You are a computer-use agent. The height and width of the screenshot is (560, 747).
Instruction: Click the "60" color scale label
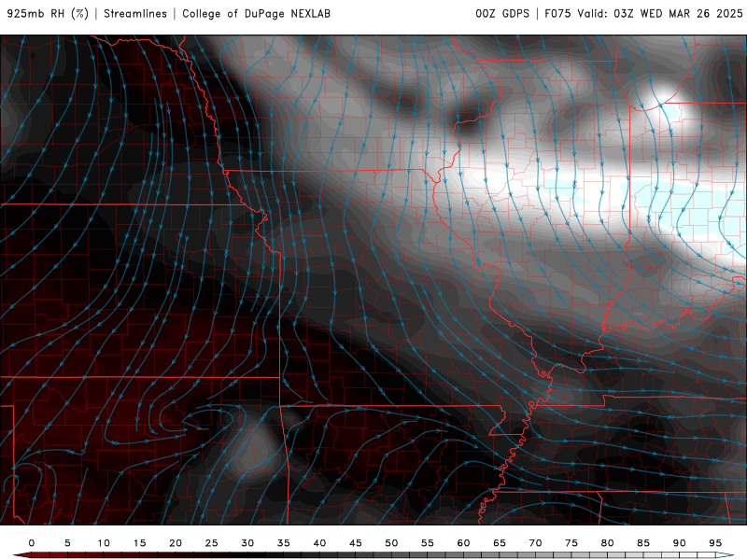[x=463, y=543]
